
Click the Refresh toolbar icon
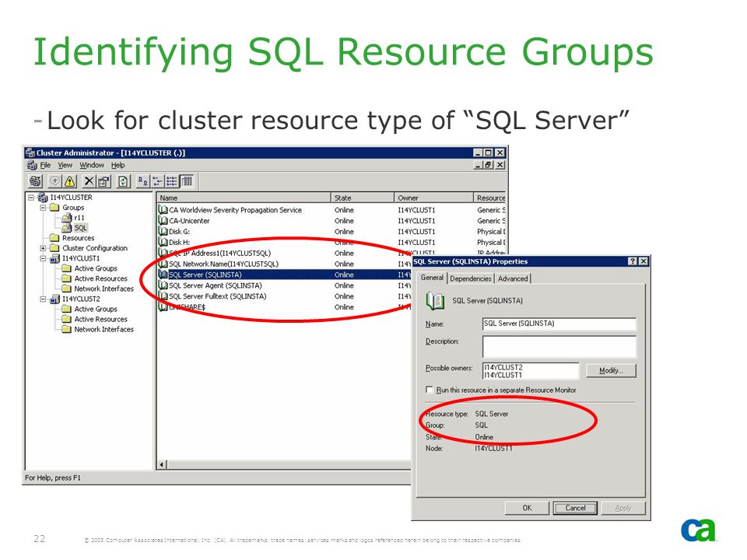click(x=124, y=181)
